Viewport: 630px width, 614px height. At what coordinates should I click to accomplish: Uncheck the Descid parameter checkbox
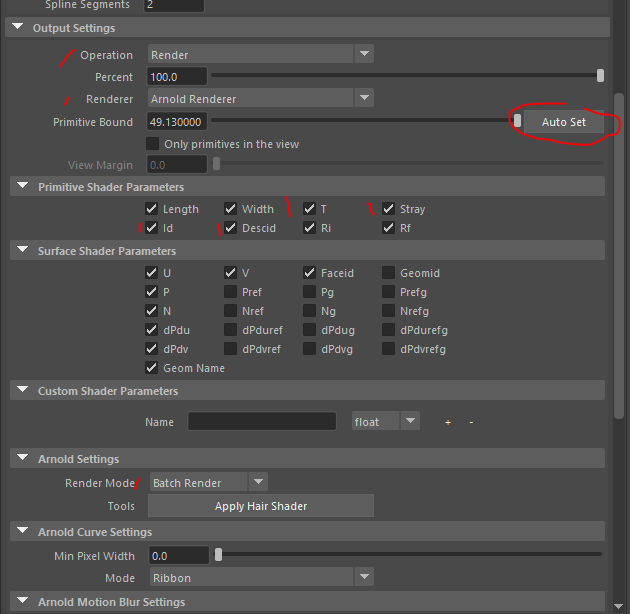[x=230, y=228]
